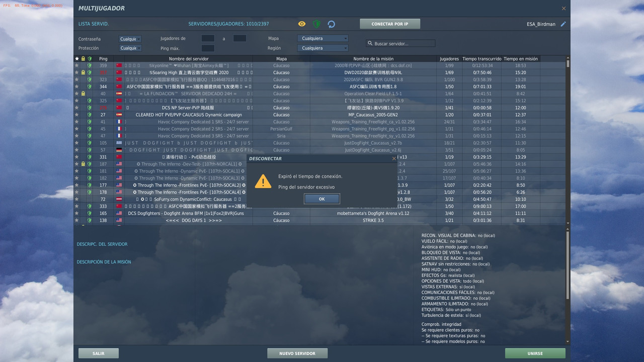Sort by the favorites star column header
644x362 pixels.
[77, 59]
